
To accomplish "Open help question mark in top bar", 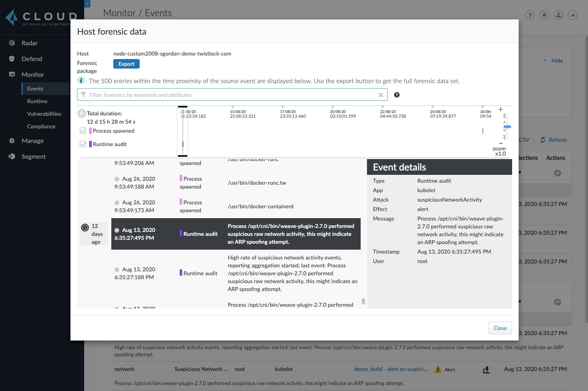I will [x=530, y=15].
